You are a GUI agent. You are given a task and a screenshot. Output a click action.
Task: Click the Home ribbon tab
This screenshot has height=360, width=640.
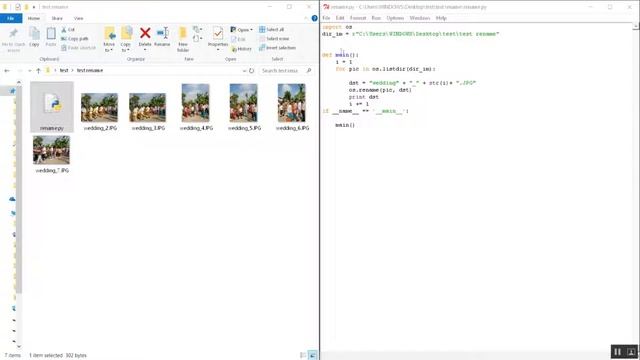[x=34, y=18]
